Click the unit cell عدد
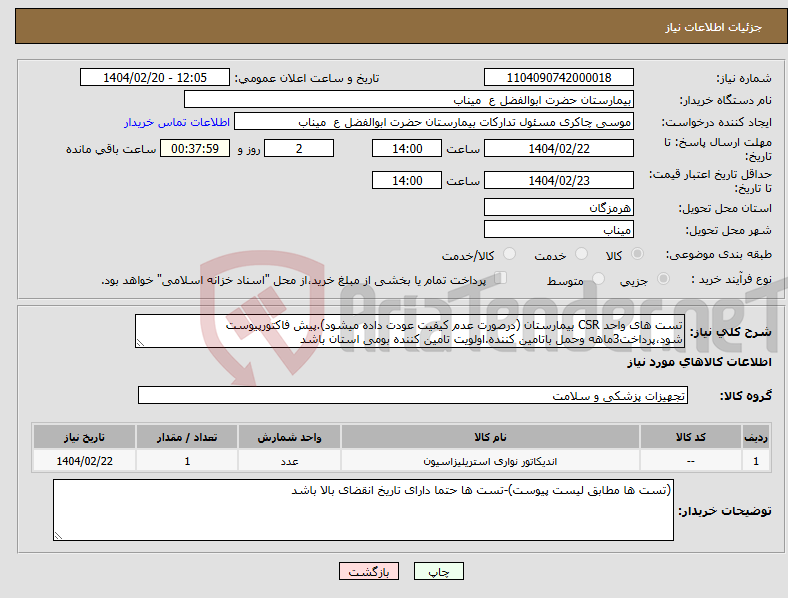The height and width of the screenshot is (598, 788). (x=289, y=461)
